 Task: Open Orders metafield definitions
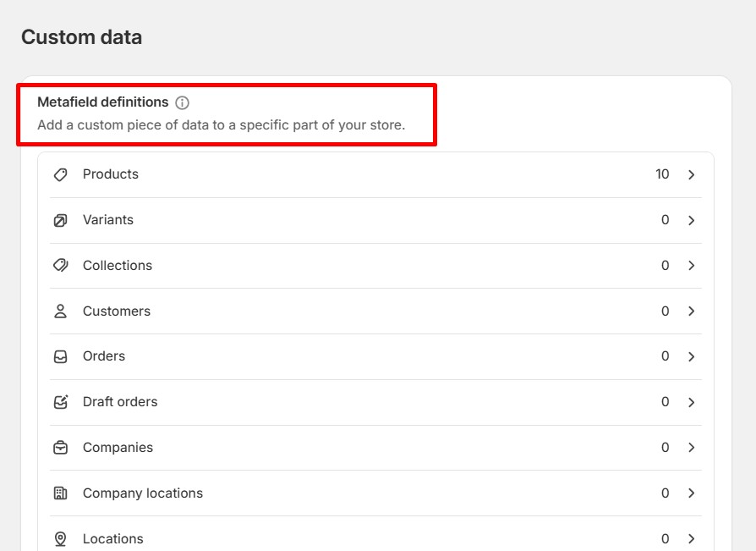coord(375,356)
